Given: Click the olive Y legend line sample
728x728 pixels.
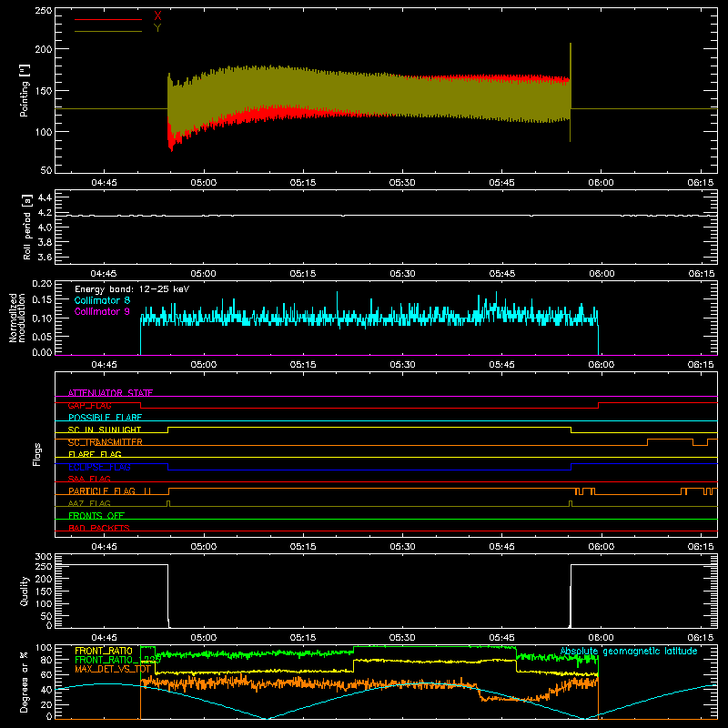Looking at the screenshot, I should (107, 31).
